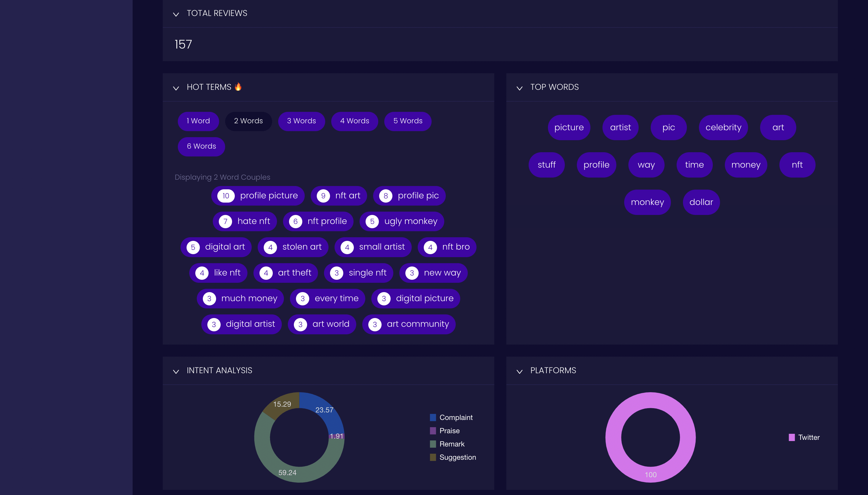The image size is (868, 495).
Task: Click the fire icon beside Hot Terms
Action: point(238,87)
